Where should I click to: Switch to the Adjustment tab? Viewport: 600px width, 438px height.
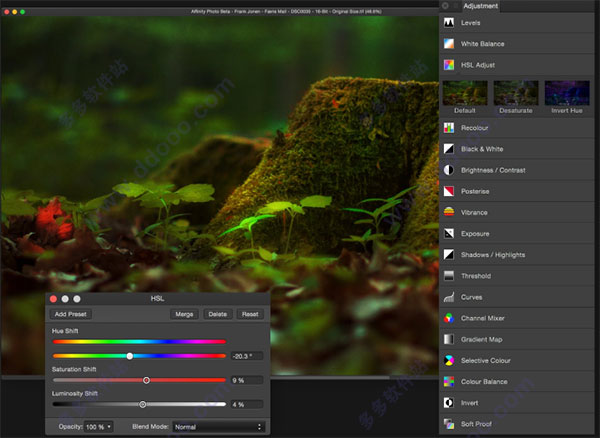(x=480, y=6)
